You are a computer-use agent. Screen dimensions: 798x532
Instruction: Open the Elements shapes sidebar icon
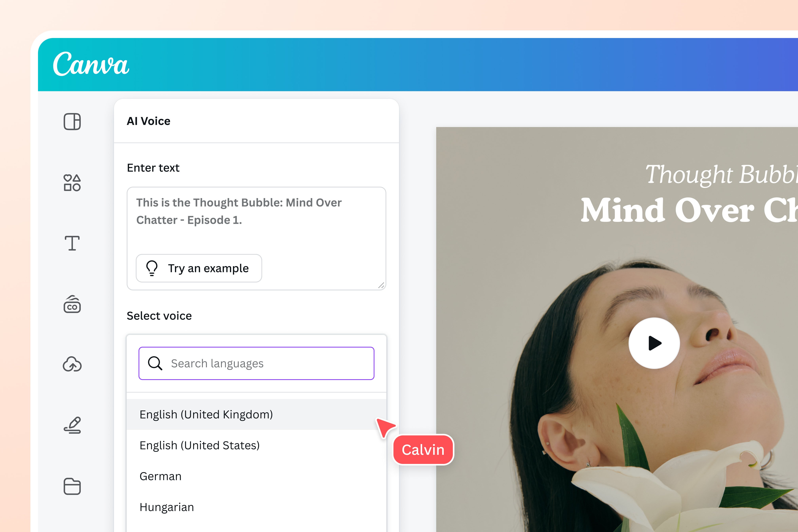[72, 182]
